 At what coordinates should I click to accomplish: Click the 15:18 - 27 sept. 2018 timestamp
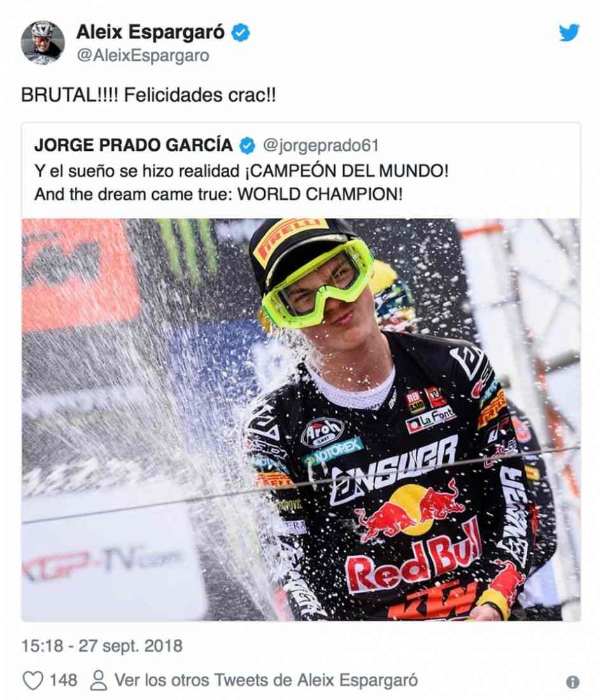[x=103, y=646]
